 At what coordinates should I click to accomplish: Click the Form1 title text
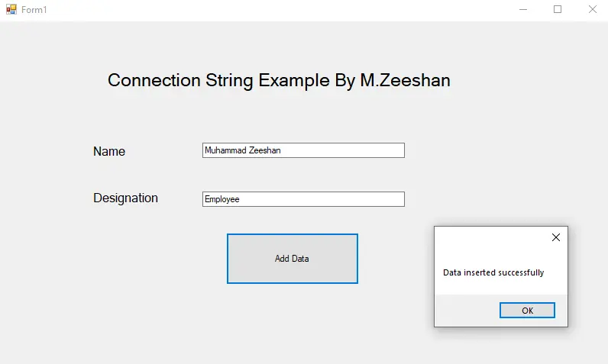click(x=34, y=10)
